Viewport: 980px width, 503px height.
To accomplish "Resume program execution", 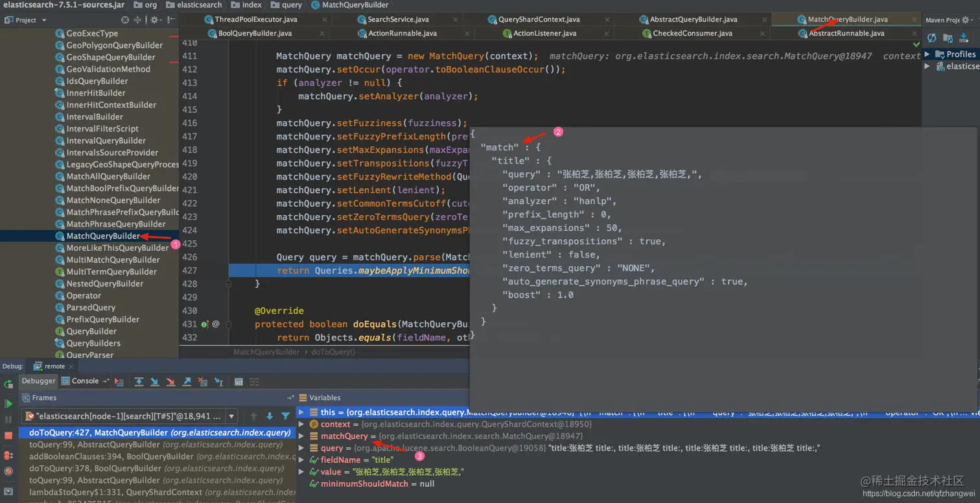I will pyautogui.click(x=8, y=404).
